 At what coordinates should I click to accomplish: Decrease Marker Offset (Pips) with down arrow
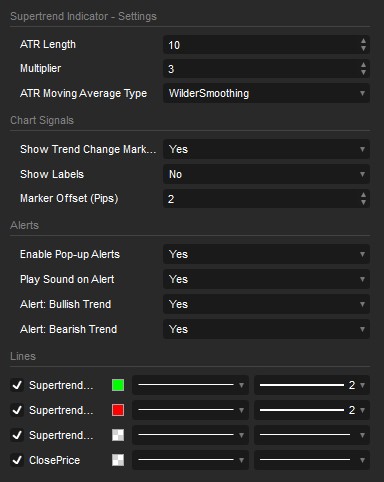[x=363, y=203]
